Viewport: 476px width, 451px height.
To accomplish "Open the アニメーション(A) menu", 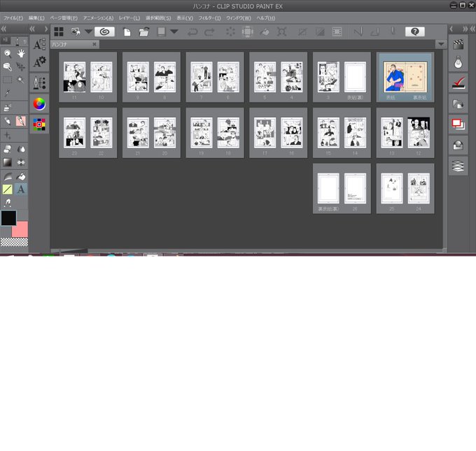I will (x=98, y=18).
